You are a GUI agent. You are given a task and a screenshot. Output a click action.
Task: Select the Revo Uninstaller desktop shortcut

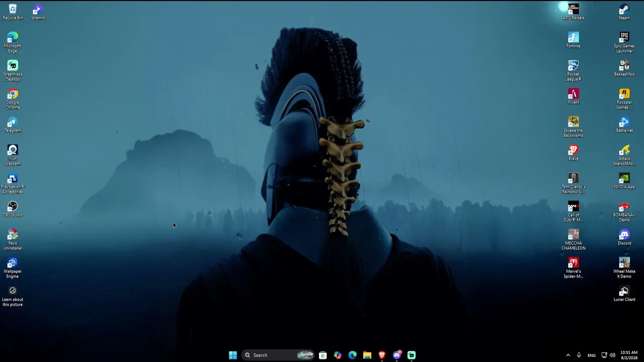click(13, 240)
